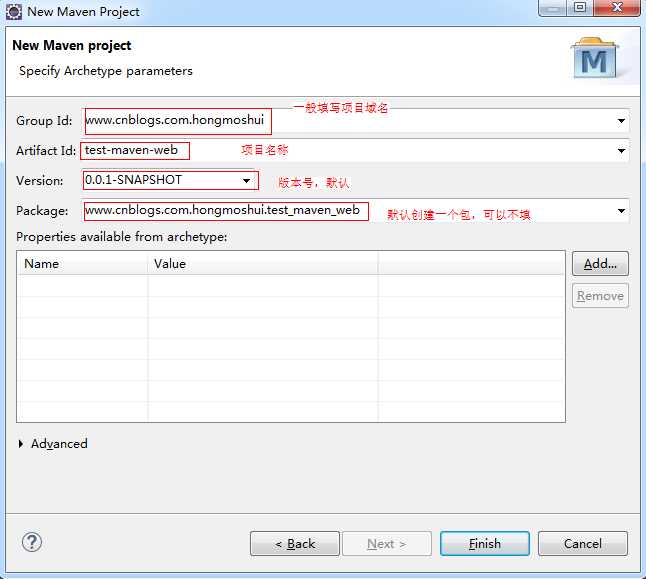This screenshot has height=579, width=646.
Task: Click the Add... button
Action: point(600,264)
